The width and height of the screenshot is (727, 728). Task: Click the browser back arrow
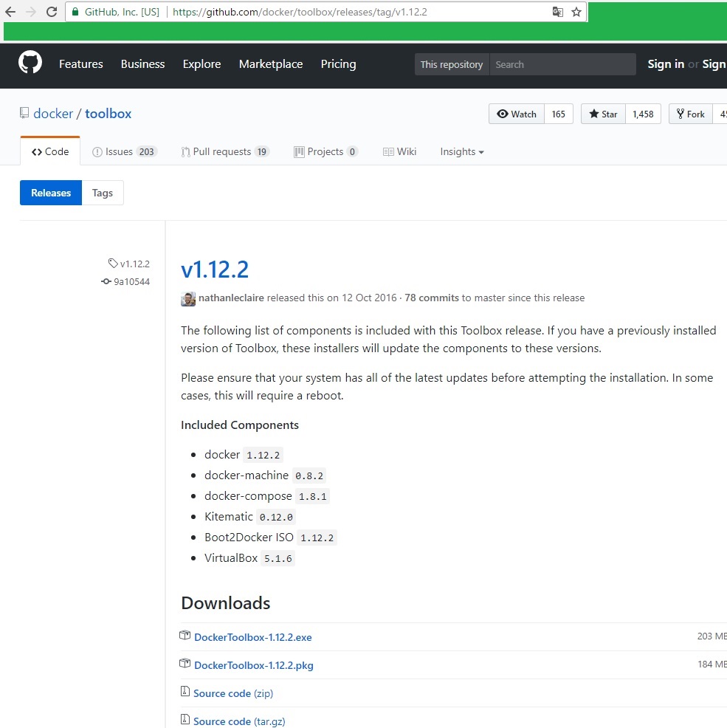10,12
